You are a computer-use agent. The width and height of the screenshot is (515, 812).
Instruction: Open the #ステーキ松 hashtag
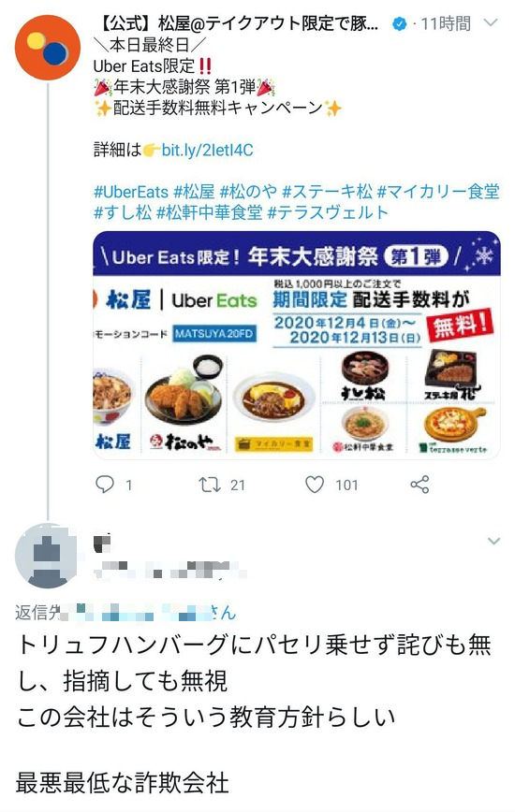(x=327, y=192)
